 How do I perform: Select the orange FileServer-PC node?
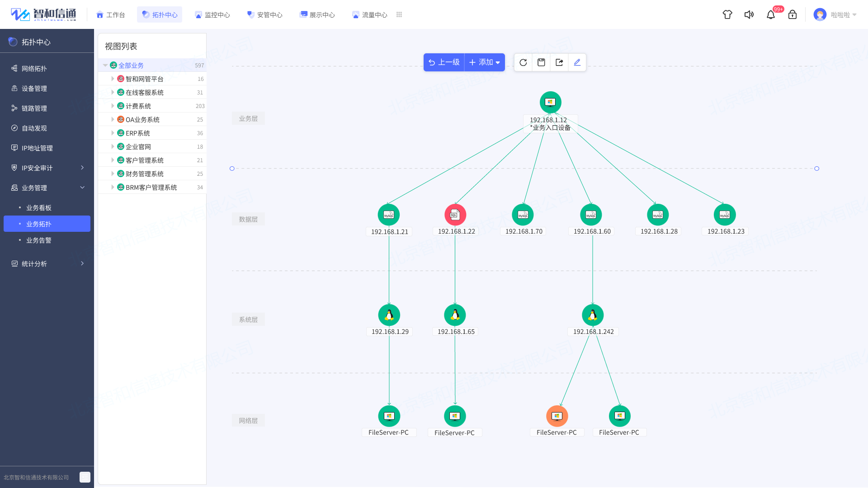click(557, 416)
